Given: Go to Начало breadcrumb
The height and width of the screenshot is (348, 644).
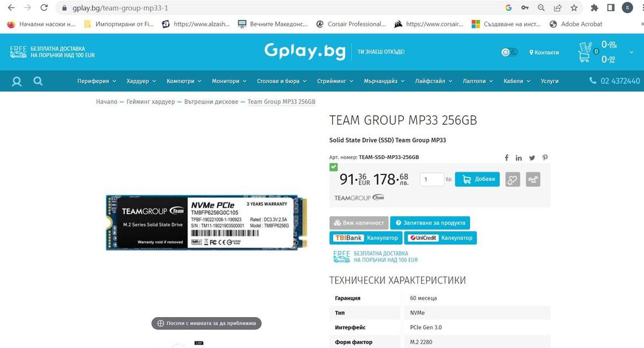Looking at the screenshot, I should tap(106, 102).
